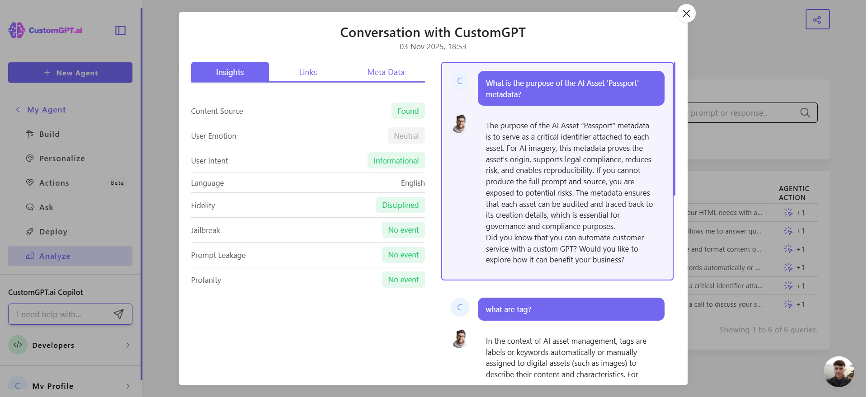The image size is (868, 397).
Task: Send the Copilot message with paper plane
Action: 118,314
